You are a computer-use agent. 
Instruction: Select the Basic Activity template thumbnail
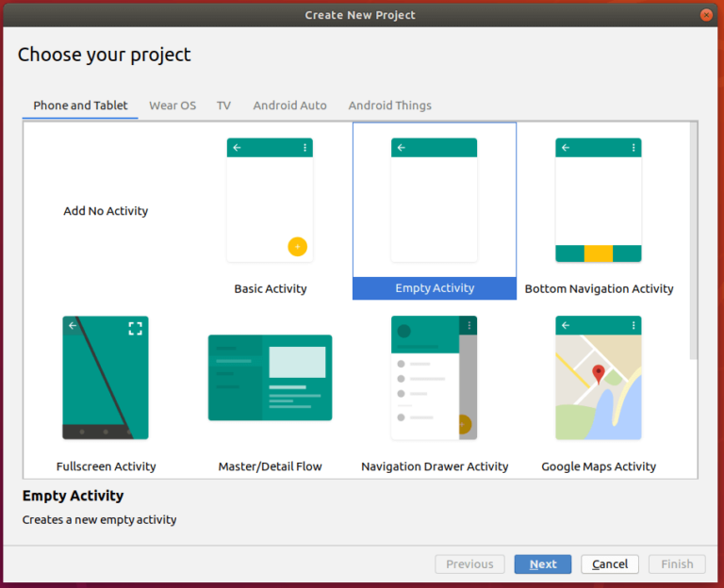270,200
